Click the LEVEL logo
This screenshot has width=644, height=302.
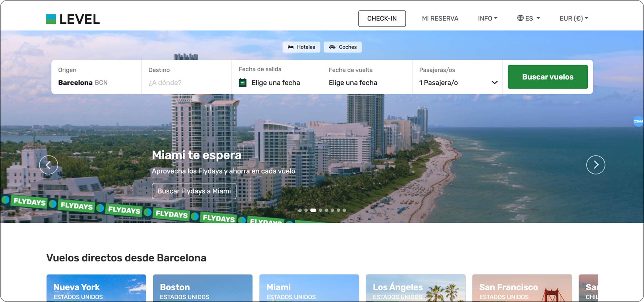click(x=73, y=19)
